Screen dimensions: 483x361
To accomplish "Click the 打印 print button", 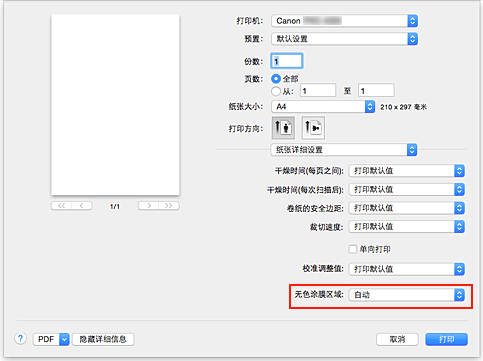I will point(446,339).
